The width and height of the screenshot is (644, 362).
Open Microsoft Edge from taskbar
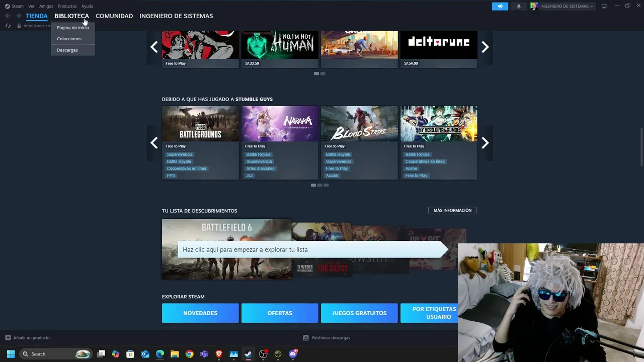[160, 354]
